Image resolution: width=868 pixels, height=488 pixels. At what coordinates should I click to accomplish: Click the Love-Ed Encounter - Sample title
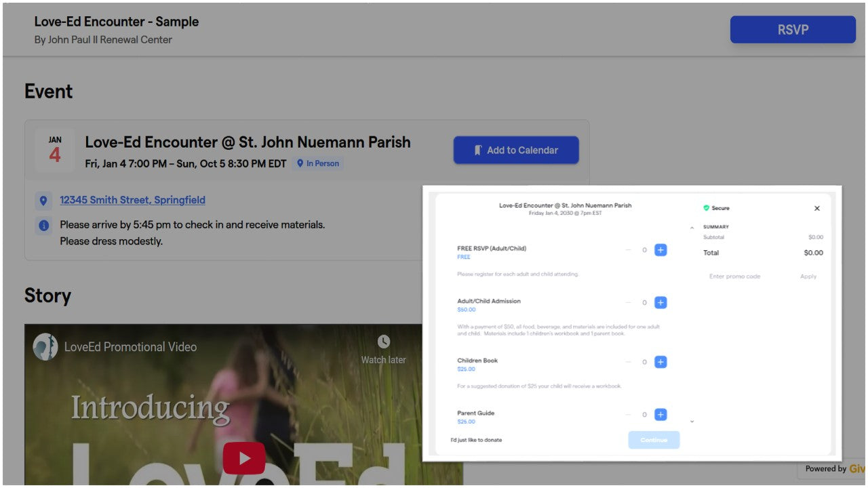(117, 22)
